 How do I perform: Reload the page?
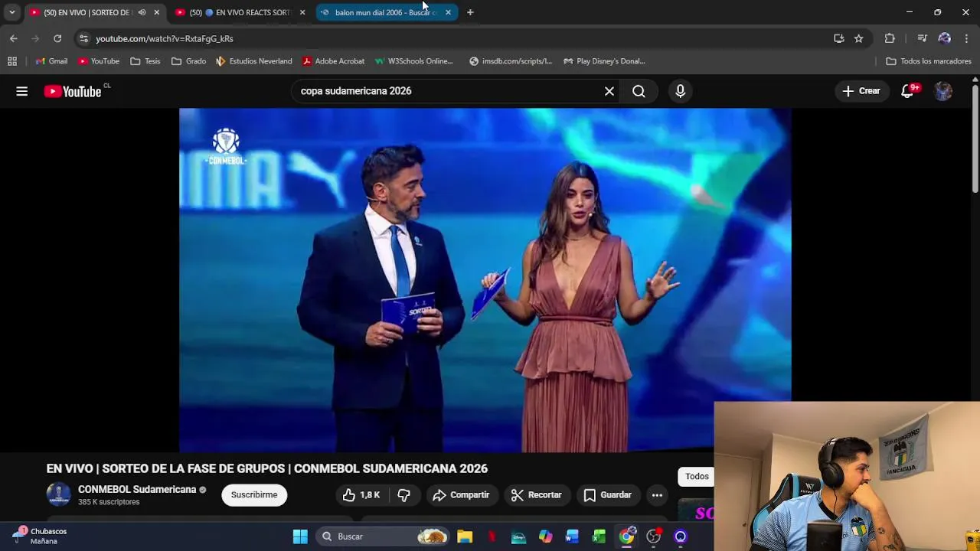[x=57, y=38]
